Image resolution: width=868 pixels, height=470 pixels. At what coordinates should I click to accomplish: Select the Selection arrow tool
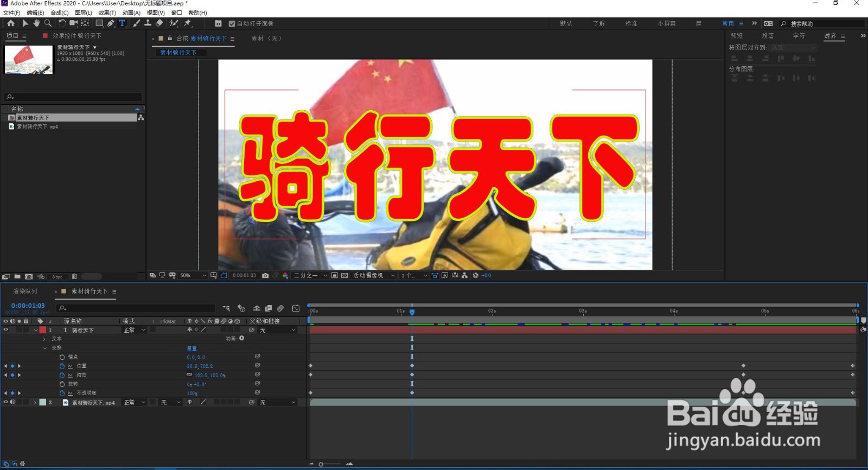[x=25, y=23]
